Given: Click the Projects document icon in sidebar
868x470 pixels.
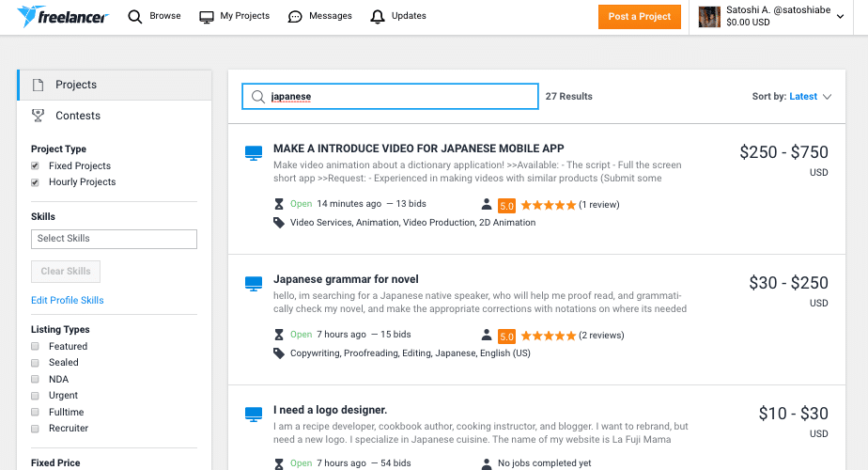Looking at the screenshot, I should click(39, 85).
